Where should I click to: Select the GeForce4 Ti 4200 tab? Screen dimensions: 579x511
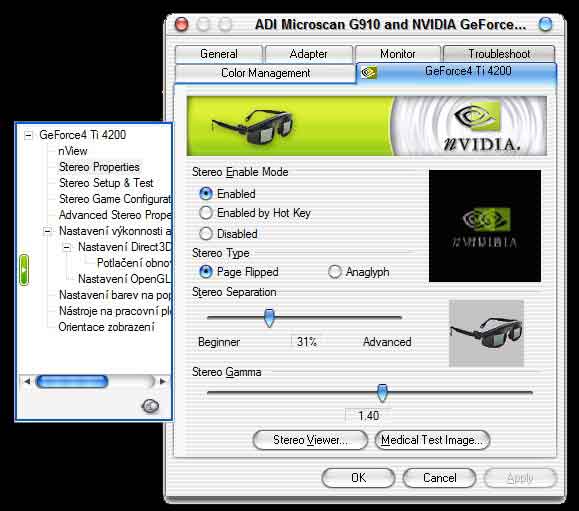457,72
